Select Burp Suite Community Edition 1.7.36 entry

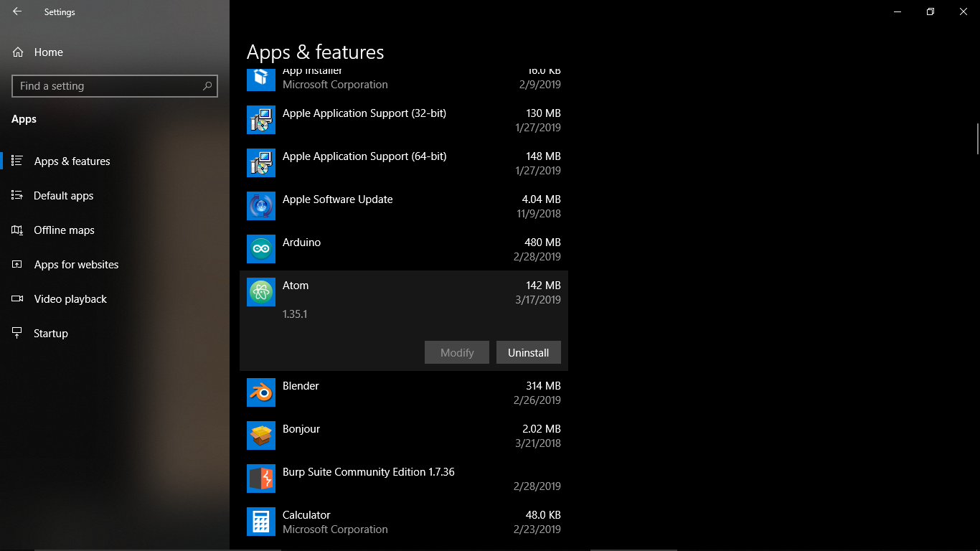(x=369, y=472)
